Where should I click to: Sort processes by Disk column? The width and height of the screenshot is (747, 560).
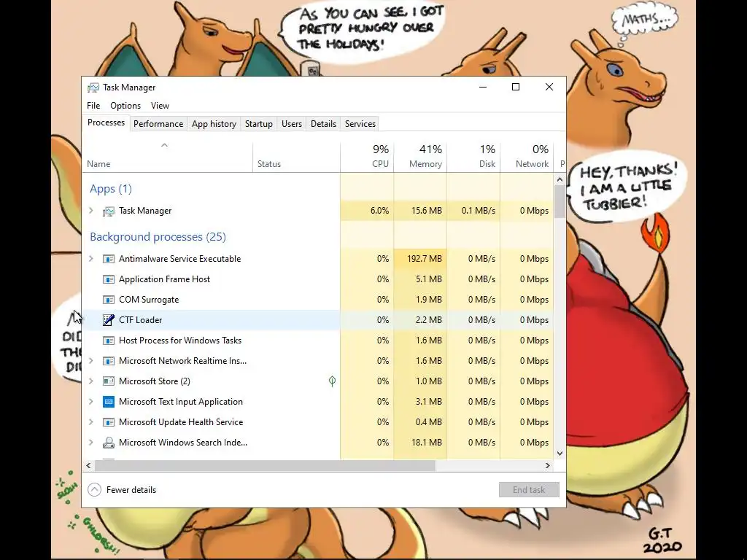pyautogui.click(x=473, y=157)
